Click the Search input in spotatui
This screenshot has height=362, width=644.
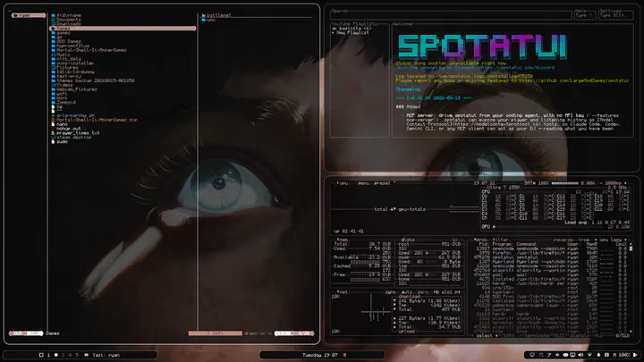pos(451,15)
